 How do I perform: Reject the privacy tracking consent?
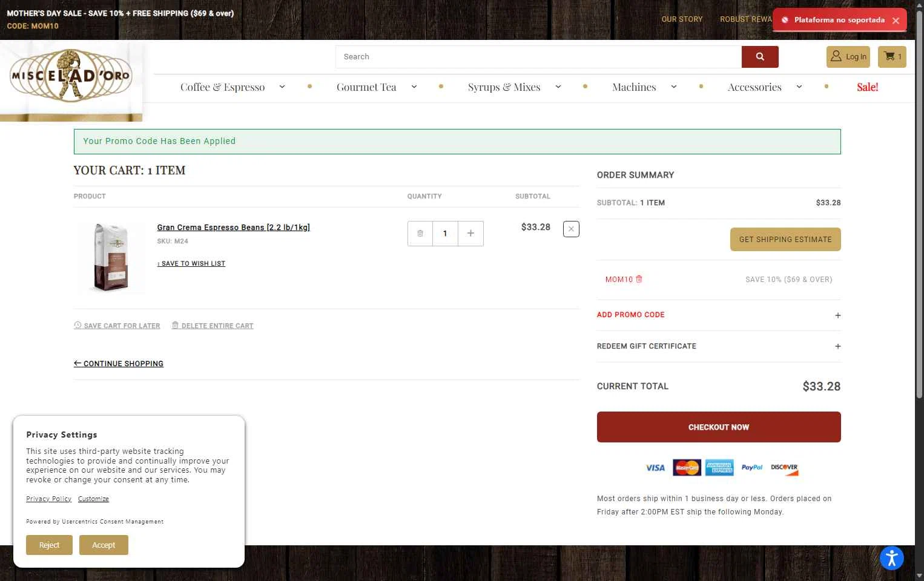49,545
